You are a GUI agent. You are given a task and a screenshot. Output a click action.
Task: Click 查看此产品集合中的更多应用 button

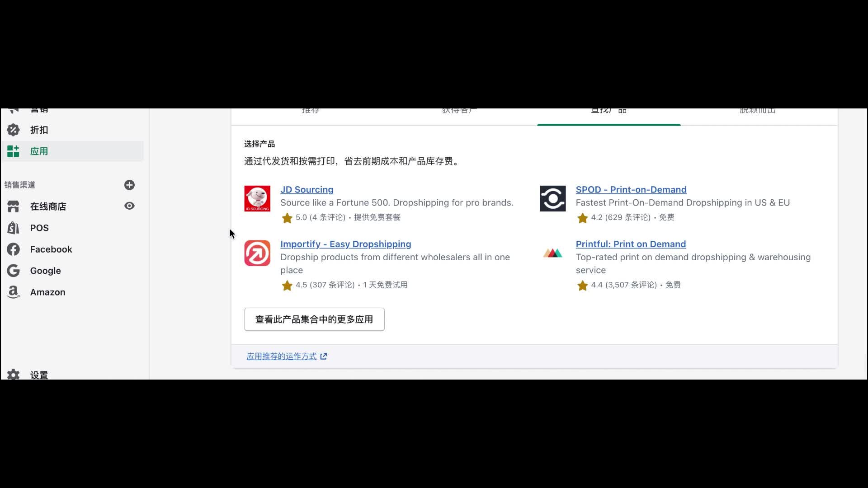point(314,319)
